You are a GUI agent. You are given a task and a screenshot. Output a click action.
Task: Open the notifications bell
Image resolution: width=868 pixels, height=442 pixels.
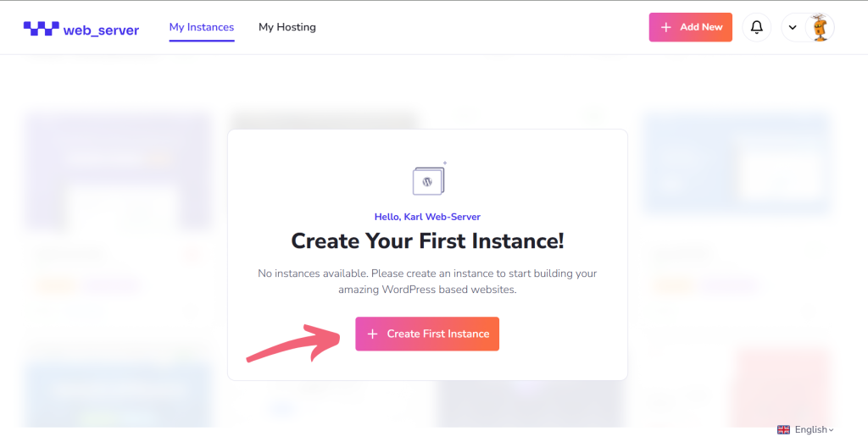(x=757, y=27)
